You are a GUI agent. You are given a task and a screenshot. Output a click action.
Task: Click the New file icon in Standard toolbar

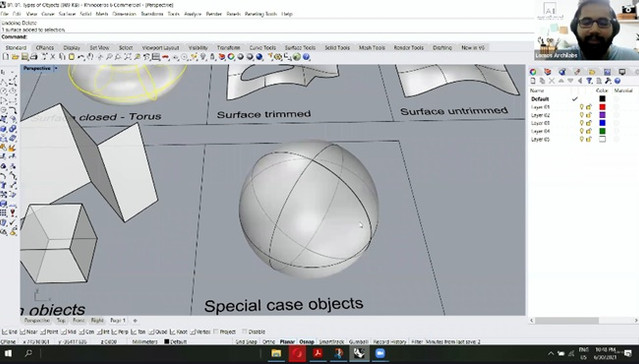[6, 57]
